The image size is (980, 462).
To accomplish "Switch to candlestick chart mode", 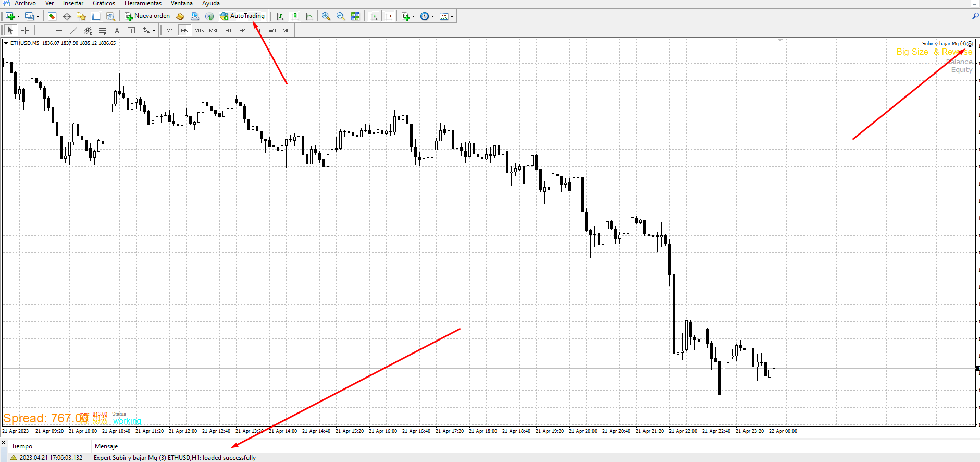I will [x=294, y=16].
